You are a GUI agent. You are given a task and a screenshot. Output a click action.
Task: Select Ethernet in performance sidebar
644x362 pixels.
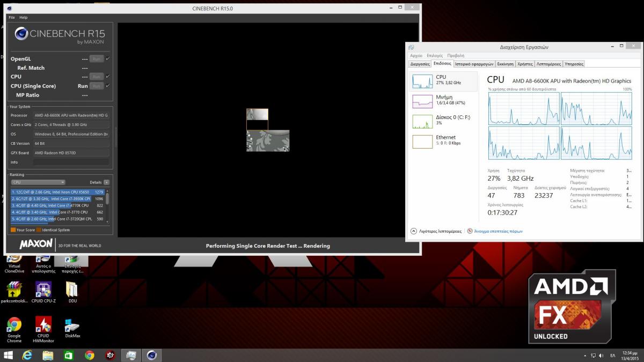point(443,141)
